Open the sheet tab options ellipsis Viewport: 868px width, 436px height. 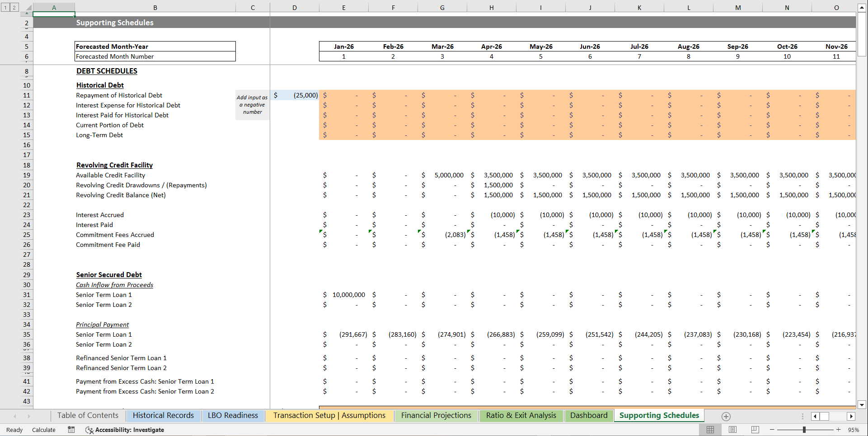point(802,416)
